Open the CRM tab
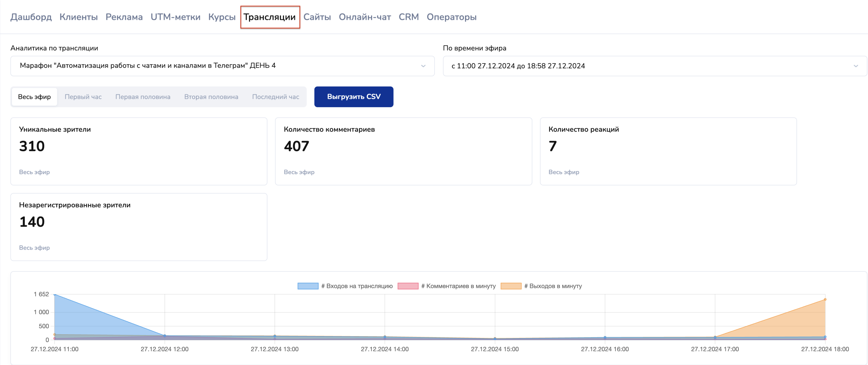Screen dimensions: 868x365 point(408,17)
